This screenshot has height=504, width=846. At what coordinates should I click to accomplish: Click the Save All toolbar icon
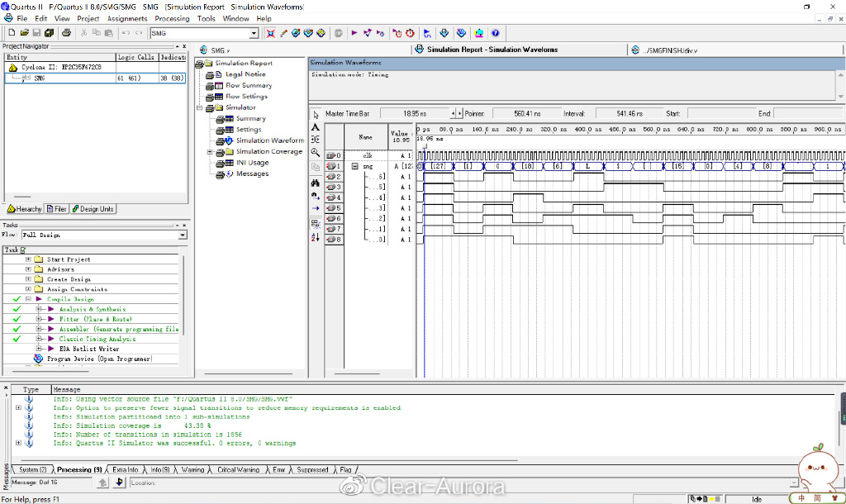(49, 33)
